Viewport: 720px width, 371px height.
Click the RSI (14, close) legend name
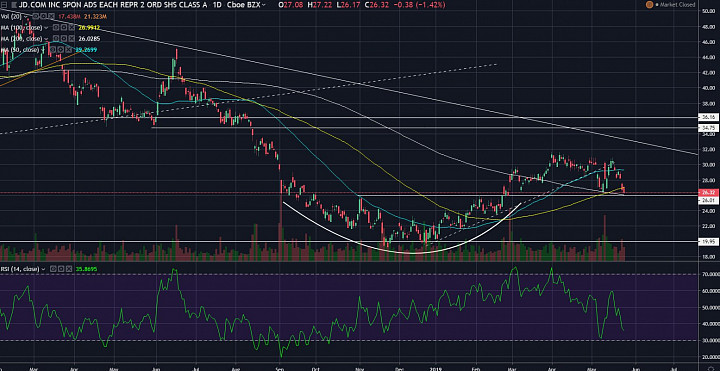(20, 269)
